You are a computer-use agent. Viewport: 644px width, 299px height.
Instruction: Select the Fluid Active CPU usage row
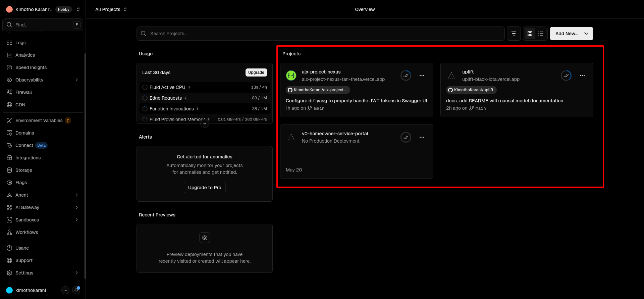click(x=205, y=87)
